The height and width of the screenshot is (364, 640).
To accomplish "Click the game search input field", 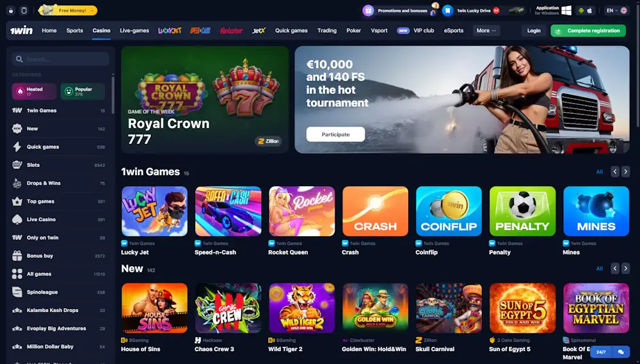I will tap(60, 59).
